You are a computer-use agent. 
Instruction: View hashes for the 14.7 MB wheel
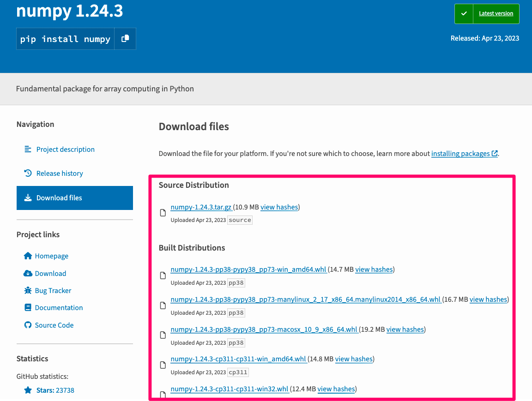(x=374, y=269)
